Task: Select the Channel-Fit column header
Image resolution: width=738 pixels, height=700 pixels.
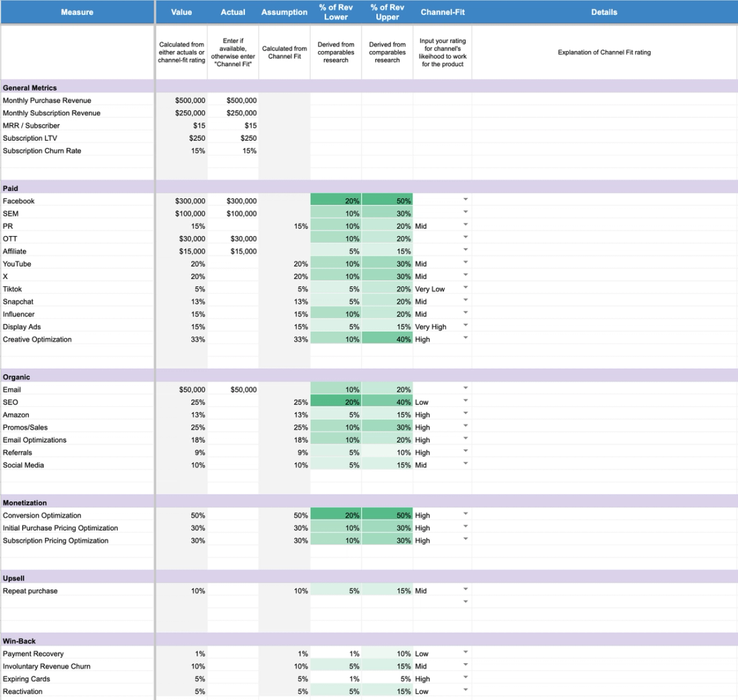Action: [442, 12]
